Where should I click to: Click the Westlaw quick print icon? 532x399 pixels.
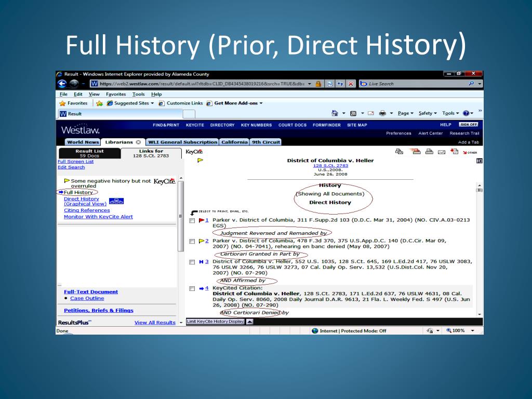400,152
